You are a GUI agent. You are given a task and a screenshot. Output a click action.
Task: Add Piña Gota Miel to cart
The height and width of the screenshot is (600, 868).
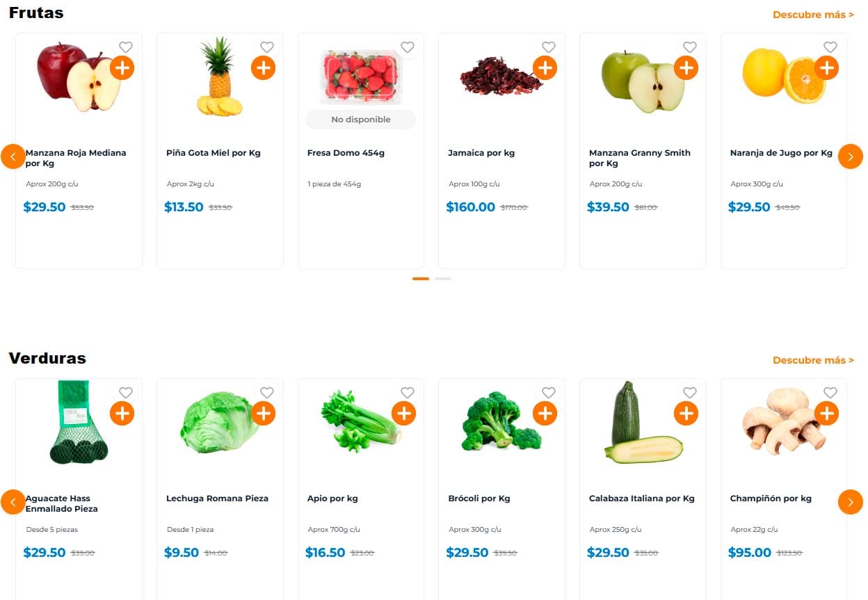[x=263, y=68]
